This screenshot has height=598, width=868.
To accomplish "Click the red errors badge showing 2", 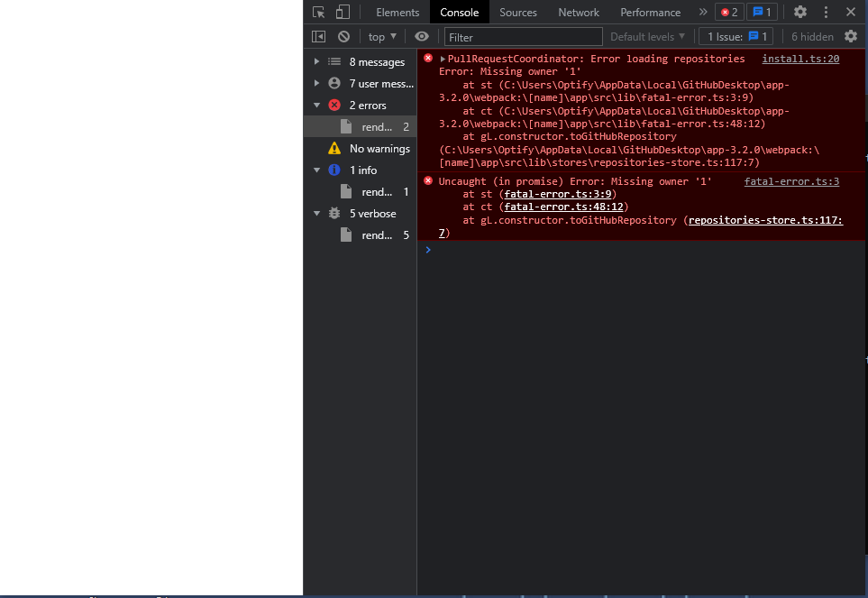I will (x=728, y=12).
